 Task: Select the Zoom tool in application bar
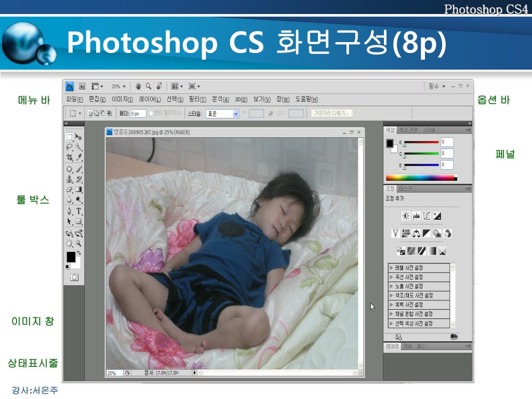(149, 86)
